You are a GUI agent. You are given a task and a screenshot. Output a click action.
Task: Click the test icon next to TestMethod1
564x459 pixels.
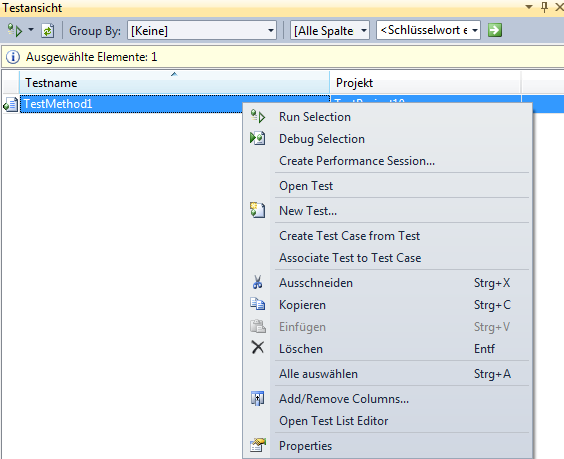click(10, 105)
